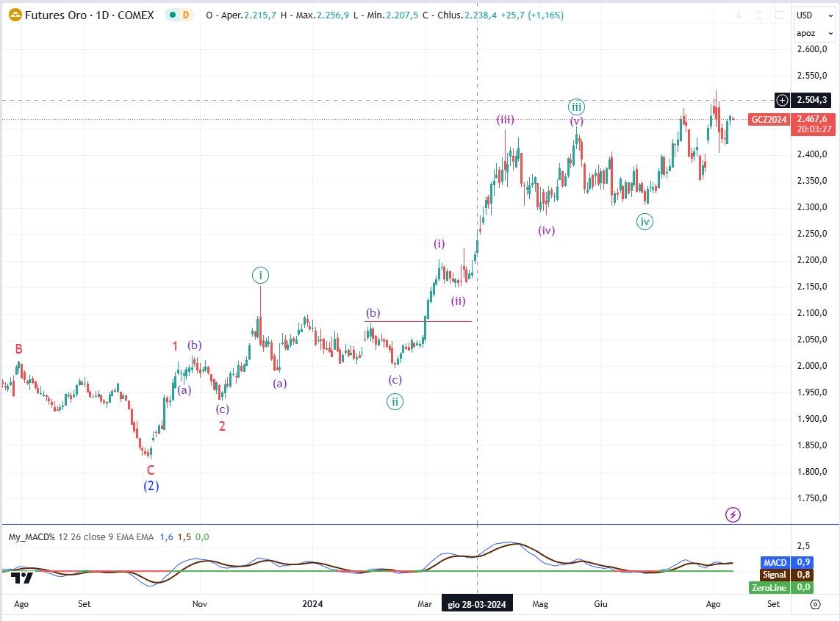Select the circled ii wave label
This screenshot has height=621, width=840.
(x=395, y=402)
